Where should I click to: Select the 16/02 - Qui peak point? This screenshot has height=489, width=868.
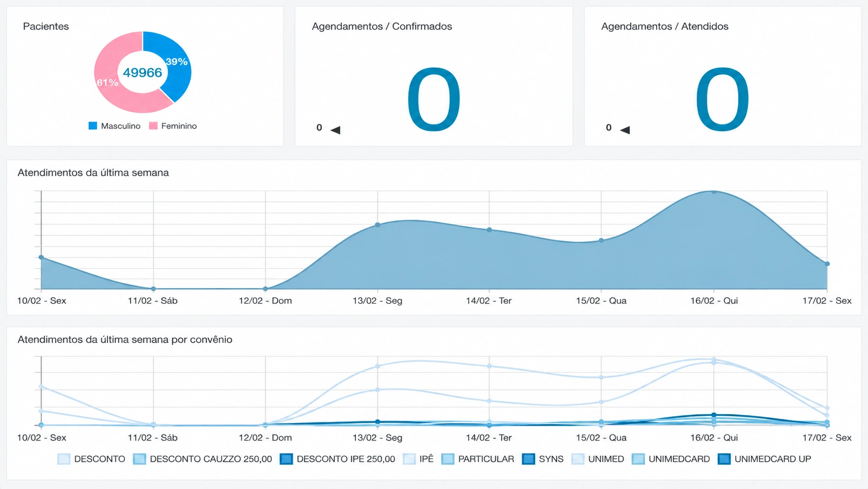pos(714,192)
